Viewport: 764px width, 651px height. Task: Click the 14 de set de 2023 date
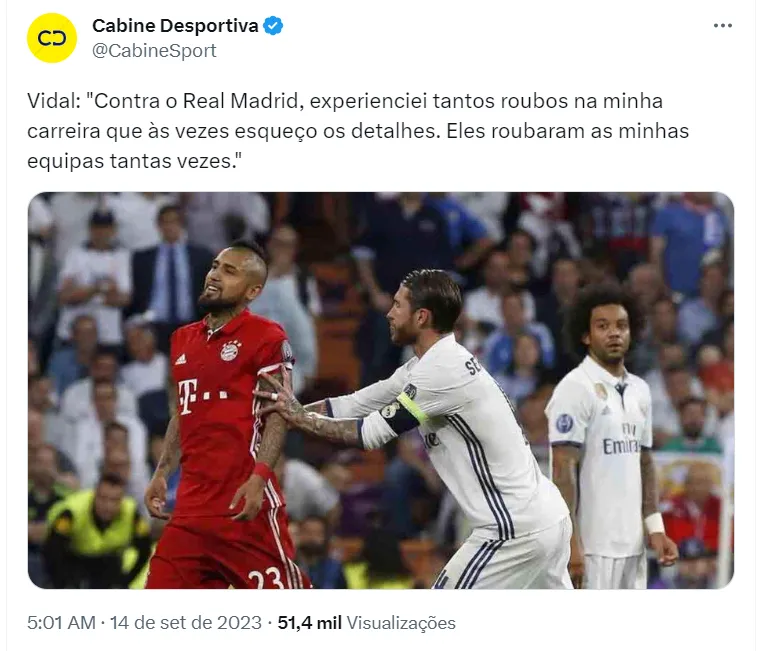(x=186, y=623)
